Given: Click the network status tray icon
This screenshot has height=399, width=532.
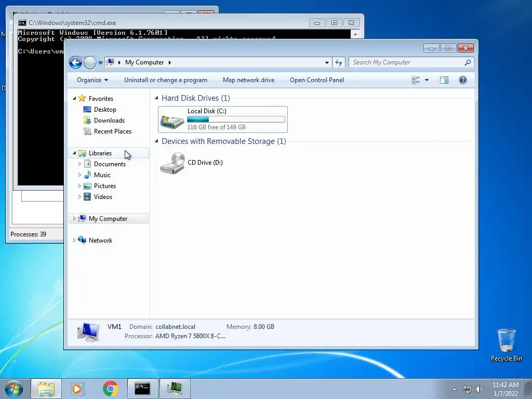Looking at the screenshot, I should pyautogui.click(x=467, y=390).
